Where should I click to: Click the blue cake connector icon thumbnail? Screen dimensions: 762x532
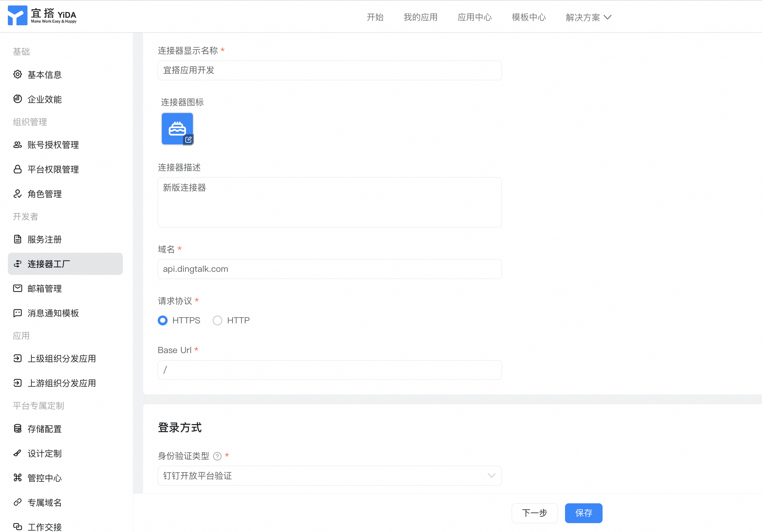(x=177, y=129)
